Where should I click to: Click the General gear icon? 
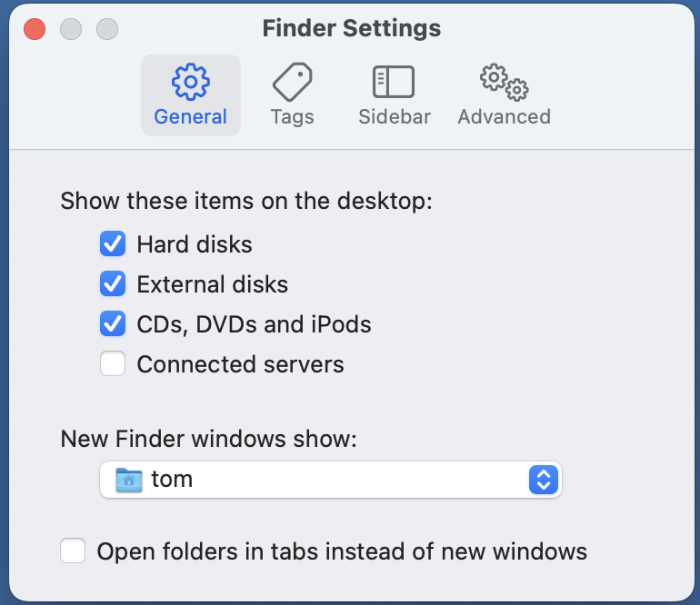[191, 82]
